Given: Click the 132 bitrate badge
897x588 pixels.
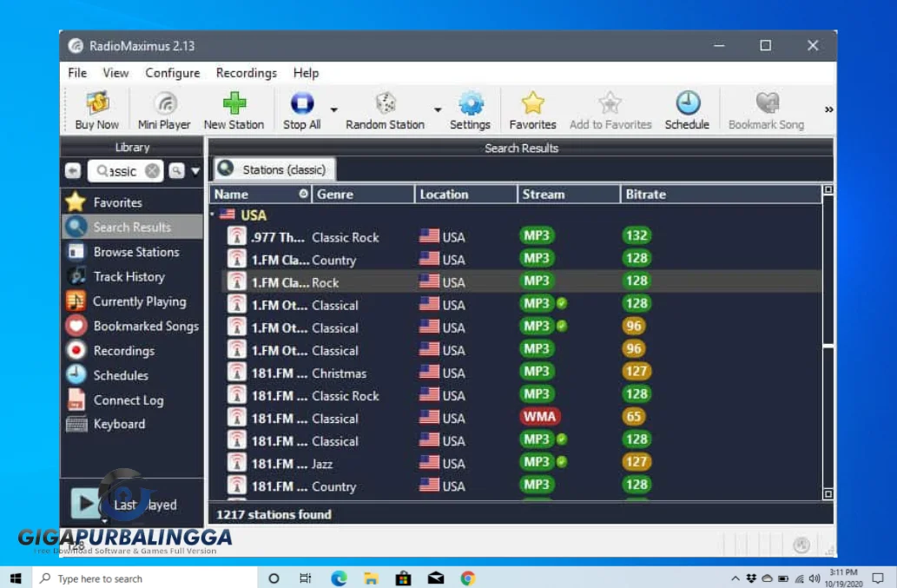Looking at the screenshot, I should click(636, 235).
